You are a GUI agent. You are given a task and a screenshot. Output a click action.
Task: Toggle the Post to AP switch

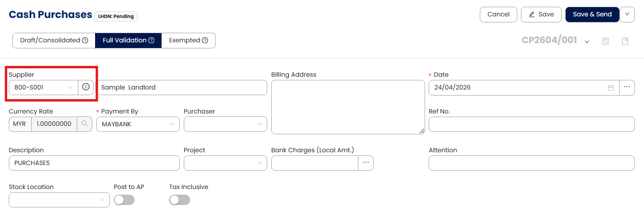click(x=124, y=200)
